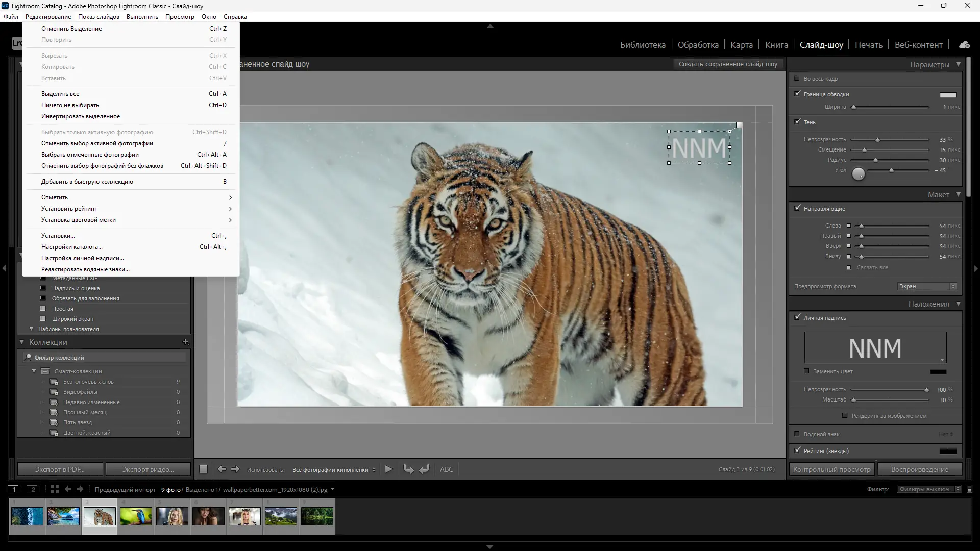Click Создать сохраненное слайд-шоу button
Screen dimensions: 980x551
click(728, 64)
